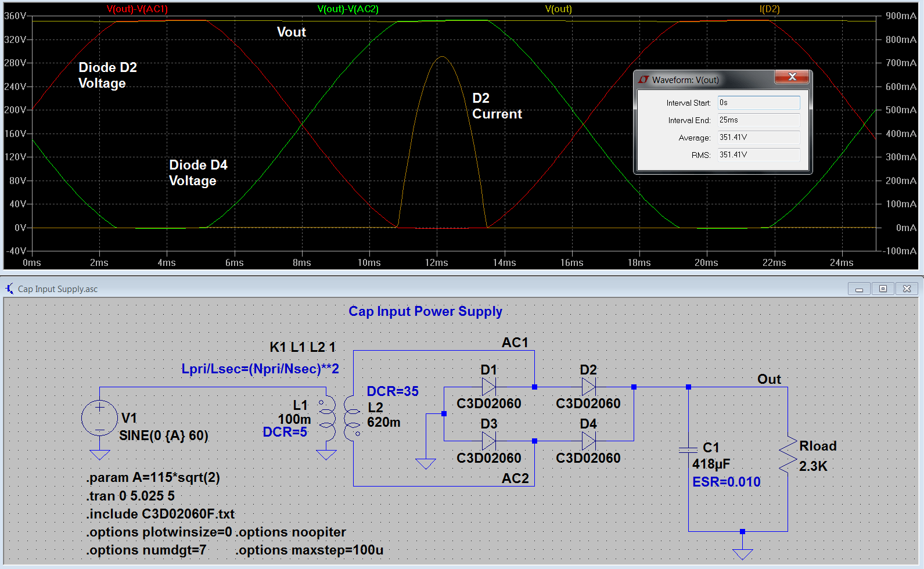
Task: Select the V(out) trace label
Action: (x=558, y=9)
